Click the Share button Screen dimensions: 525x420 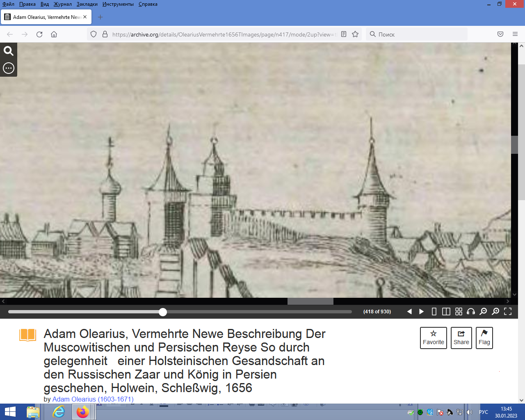tap(461, 338)
